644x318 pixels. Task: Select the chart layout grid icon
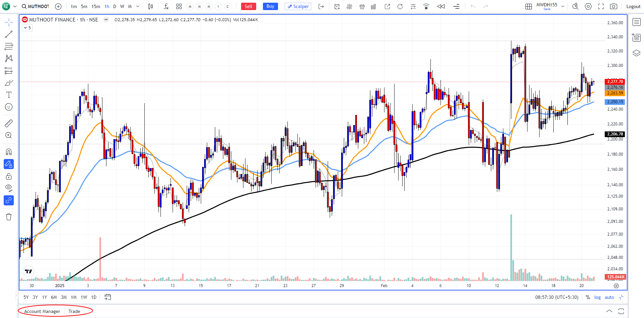tap(528, 6)
